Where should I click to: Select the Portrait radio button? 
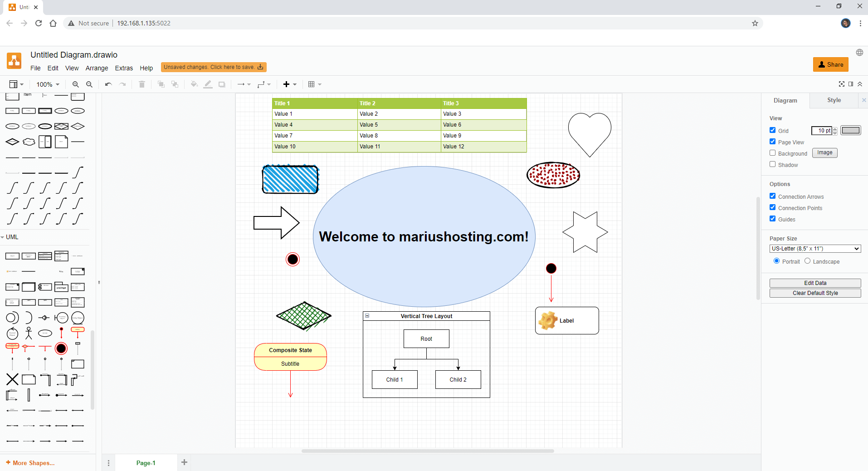(777, 261)
